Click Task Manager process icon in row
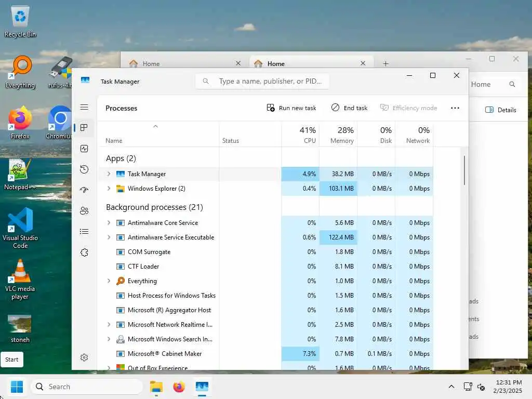Viewport: 532px width, 399px height. tap(121, 174)
